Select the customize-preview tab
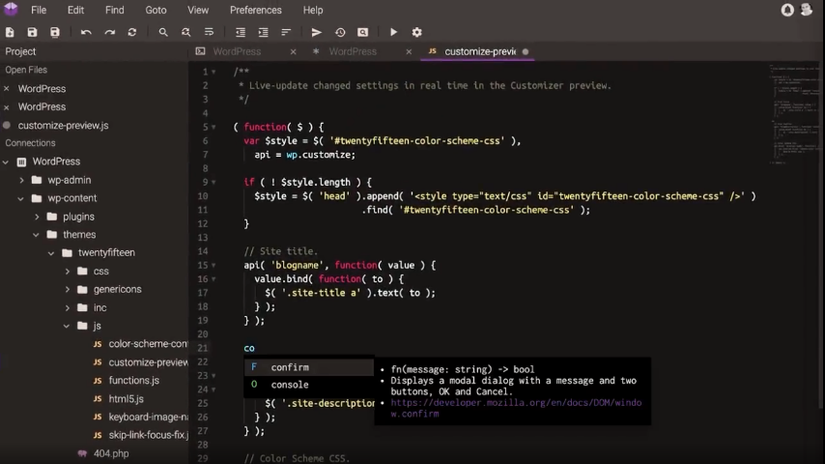Image resolution: width=825 pixels, height=464 pixels. pos(480,52)
